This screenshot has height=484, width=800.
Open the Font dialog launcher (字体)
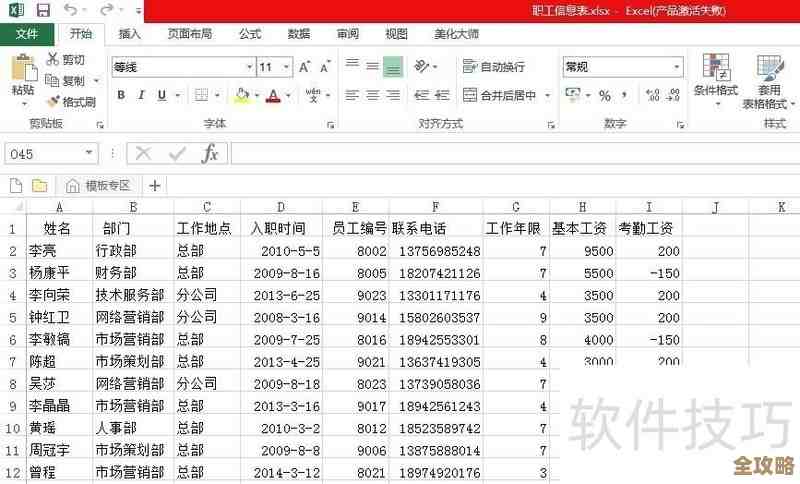point(331,124)
